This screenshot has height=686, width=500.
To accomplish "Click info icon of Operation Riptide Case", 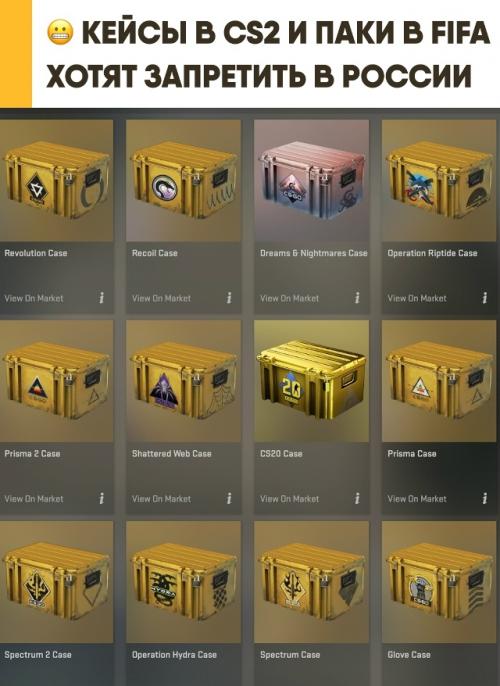I will [x=485, y=298].
